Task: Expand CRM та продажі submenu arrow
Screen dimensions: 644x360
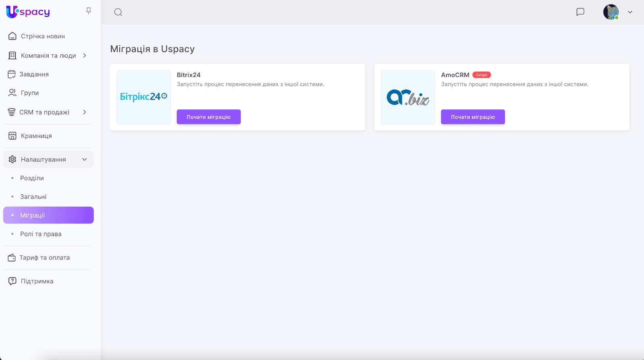Action: [85, 112]
